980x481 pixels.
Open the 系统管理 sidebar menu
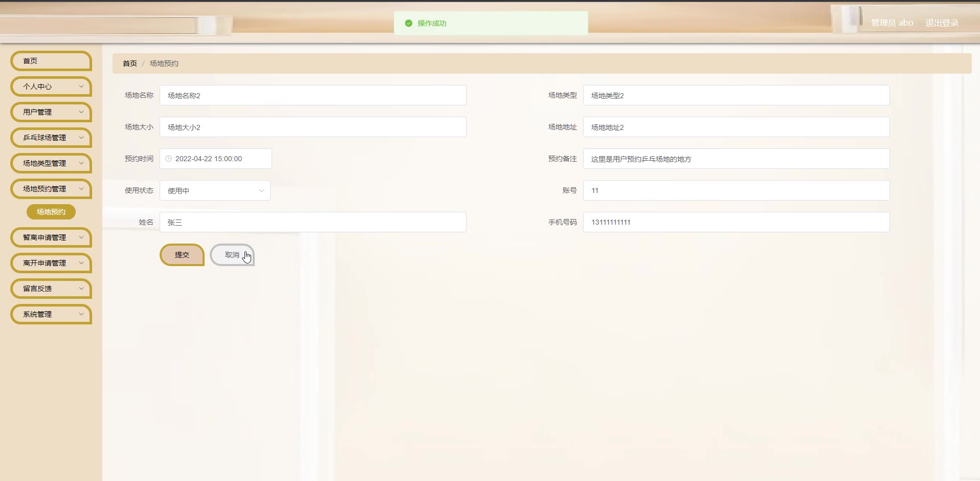(51, 314)
